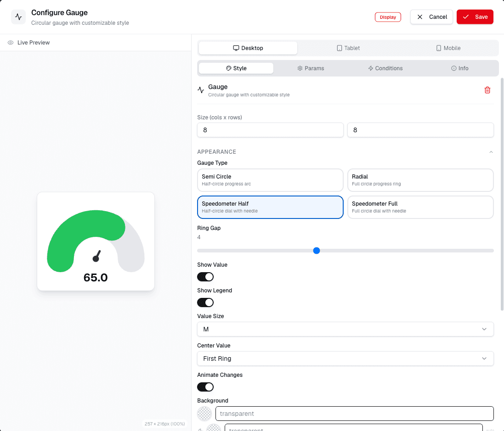The height and width of the screenshot is (431, 504).
Task: Select the Radial gauge type
Action: click(420, 180)
